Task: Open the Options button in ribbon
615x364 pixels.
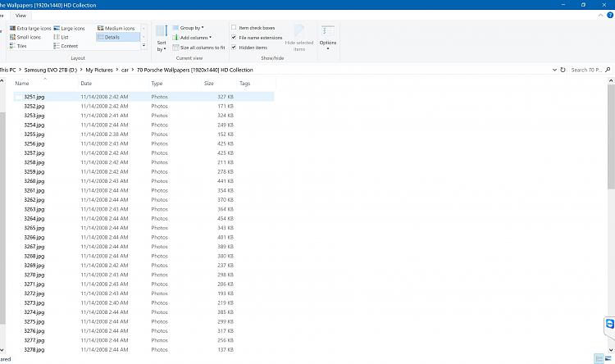Action: coord(328,38)
